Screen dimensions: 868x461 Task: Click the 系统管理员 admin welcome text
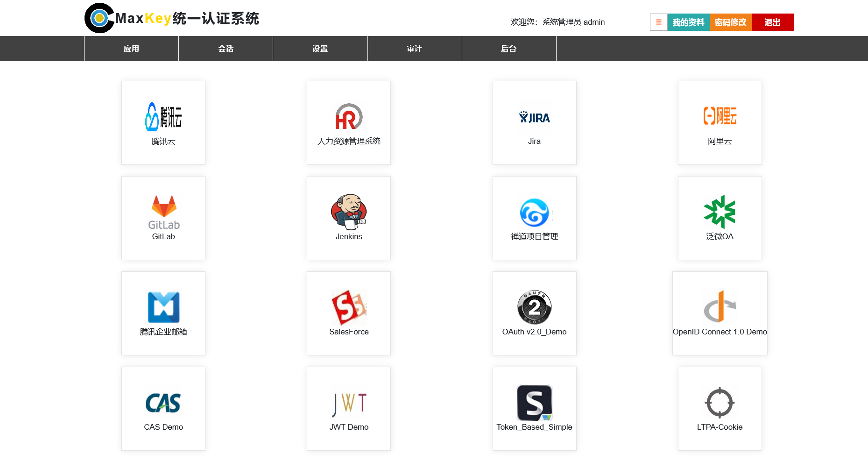573,22
